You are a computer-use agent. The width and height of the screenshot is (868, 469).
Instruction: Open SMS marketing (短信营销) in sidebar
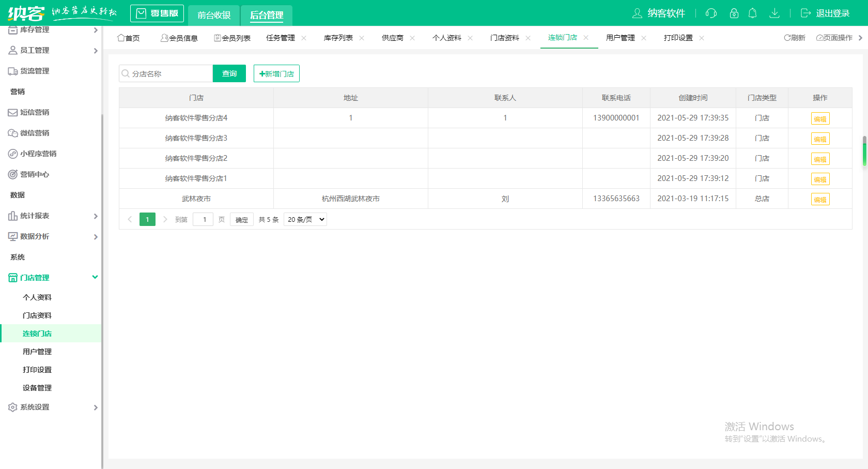click(35, 112)
